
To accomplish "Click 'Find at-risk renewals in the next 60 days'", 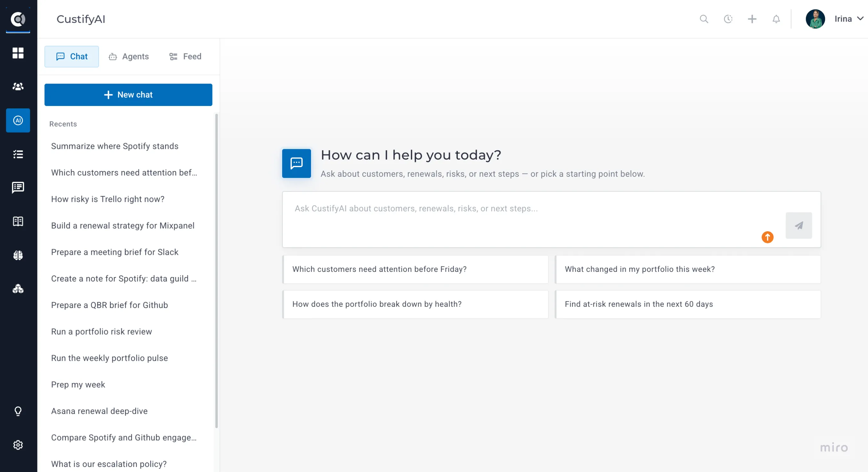I will click(x=688, y=304).
